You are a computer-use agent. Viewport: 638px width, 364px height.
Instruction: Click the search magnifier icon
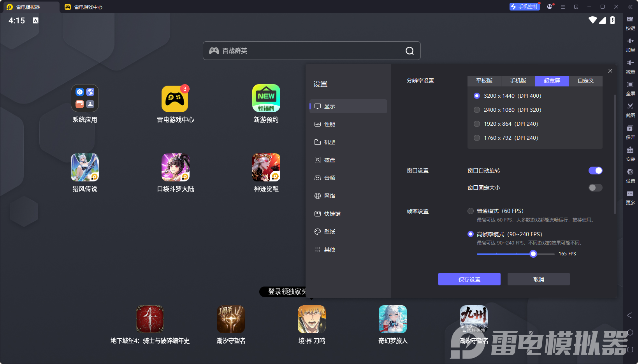(x=410, y=51)
